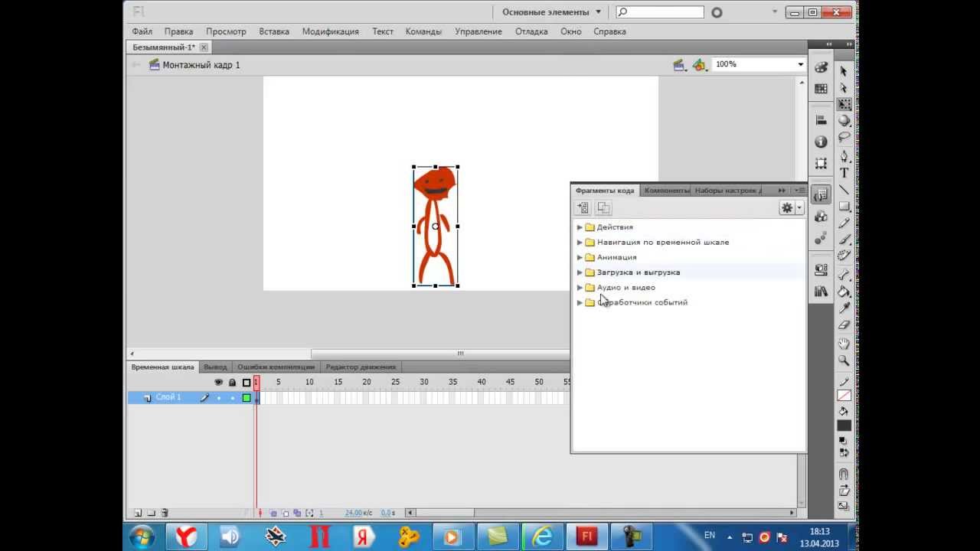Click the 24,00 frame rate value

354,513
